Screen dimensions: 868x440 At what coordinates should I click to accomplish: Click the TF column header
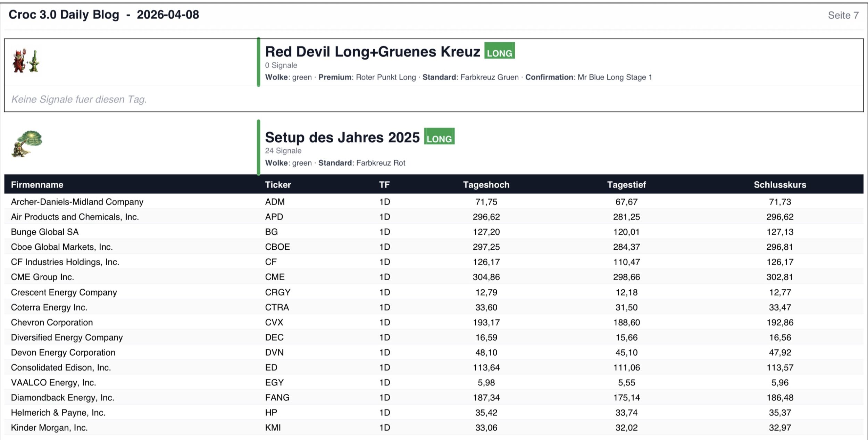pyautogui.click(x=384, y=185)
